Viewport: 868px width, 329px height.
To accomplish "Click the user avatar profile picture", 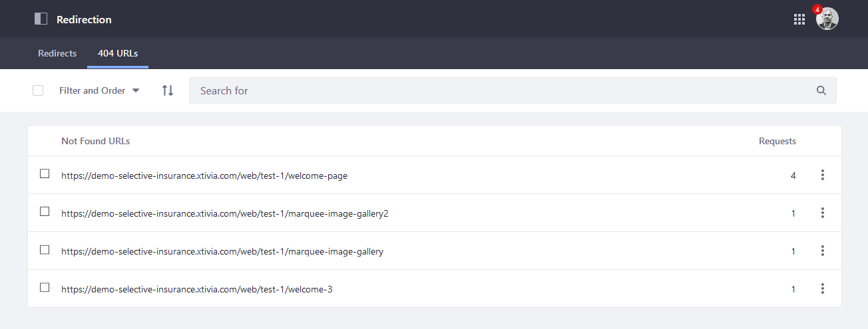I will pyautogui.click(x=827, y=19).
